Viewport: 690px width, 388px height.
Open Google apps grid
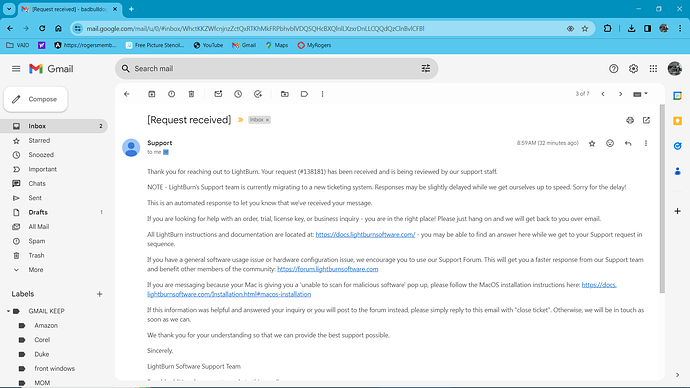tap(653, 69)
